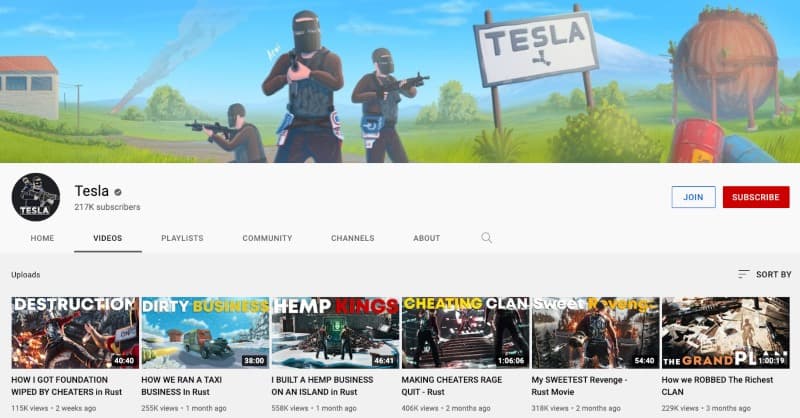Click the 255K views - 1 month ago text
The image size is (800, 418).
(184, 408)
